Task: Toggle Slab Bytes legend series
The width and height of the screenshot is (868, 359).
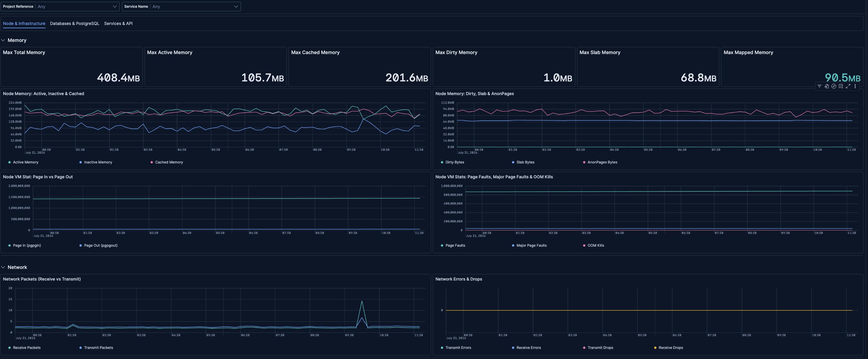Action: pos(523,162)
